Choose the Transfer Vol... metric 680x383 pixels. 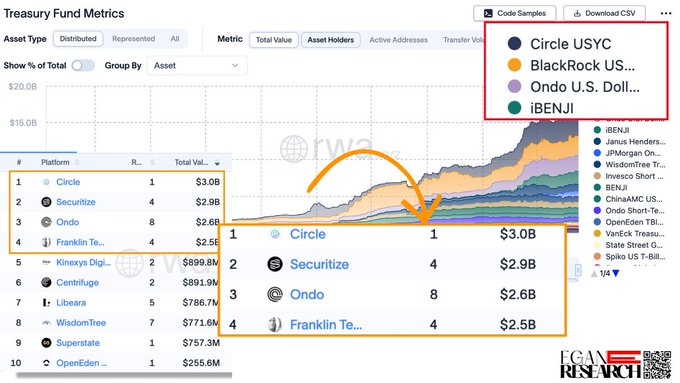[463, 40]
